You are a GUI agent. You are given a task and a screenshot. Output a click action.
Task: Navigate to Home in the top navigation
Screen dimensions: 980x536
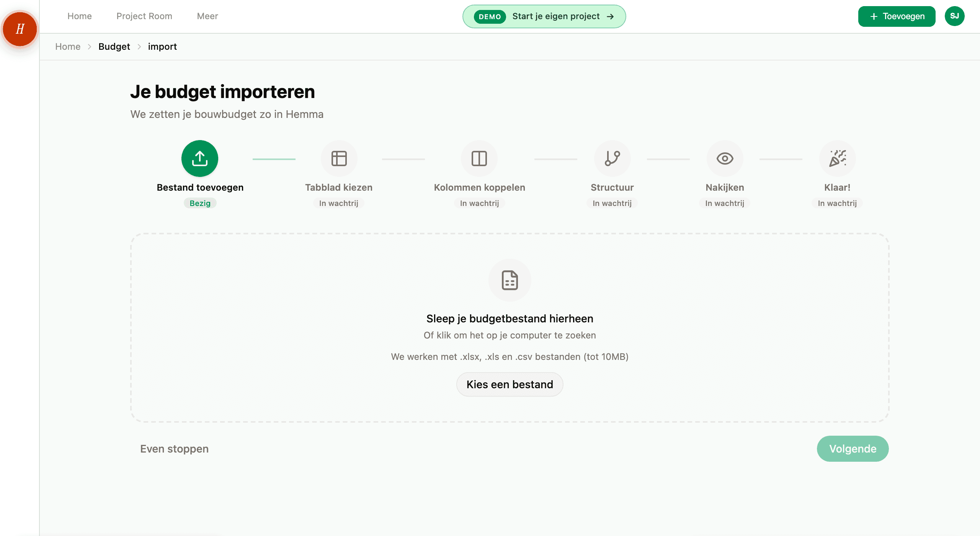(79, 16)
